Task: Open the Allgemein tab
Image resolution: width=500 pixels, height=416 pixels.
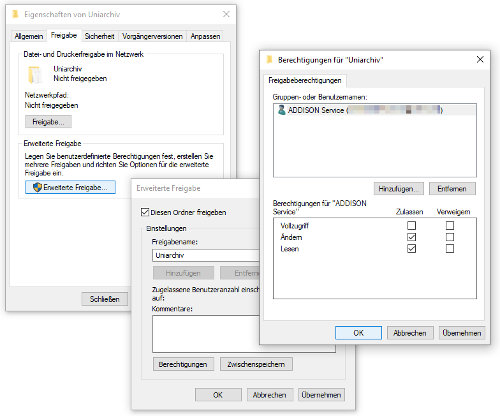Action: [29, 36]
